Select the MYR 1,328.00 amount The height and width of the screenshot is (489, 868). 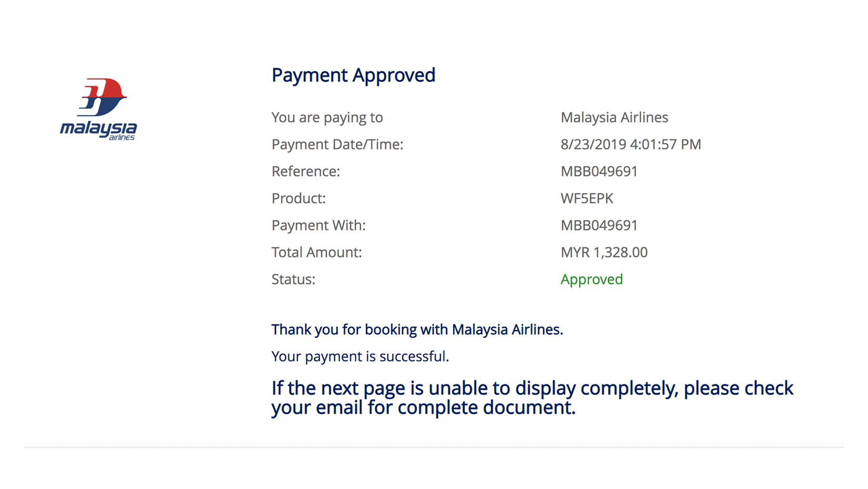pos(604,253)
